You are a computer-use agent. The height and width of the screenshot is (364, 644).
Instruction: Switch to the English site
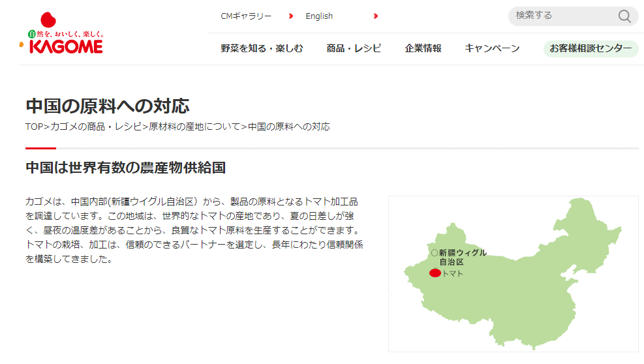[x=319, y=16]
